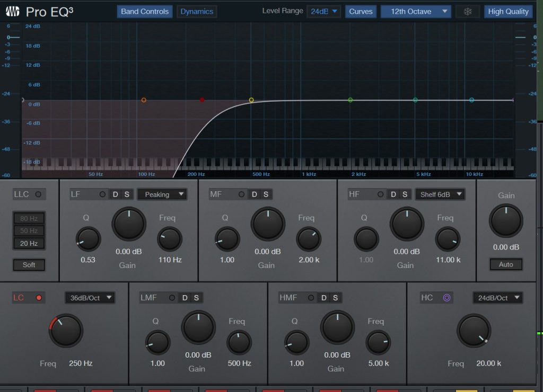This screenshot has width=543, height=392.
Task: Open the Level Range 24dB dropdown
Action: 323,11
